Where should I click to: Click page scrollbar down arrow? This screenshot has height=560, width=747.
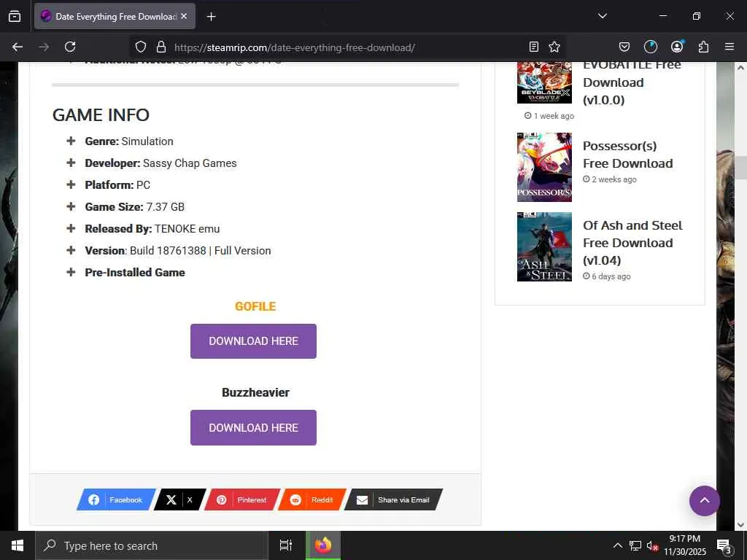tap(740, 525)
